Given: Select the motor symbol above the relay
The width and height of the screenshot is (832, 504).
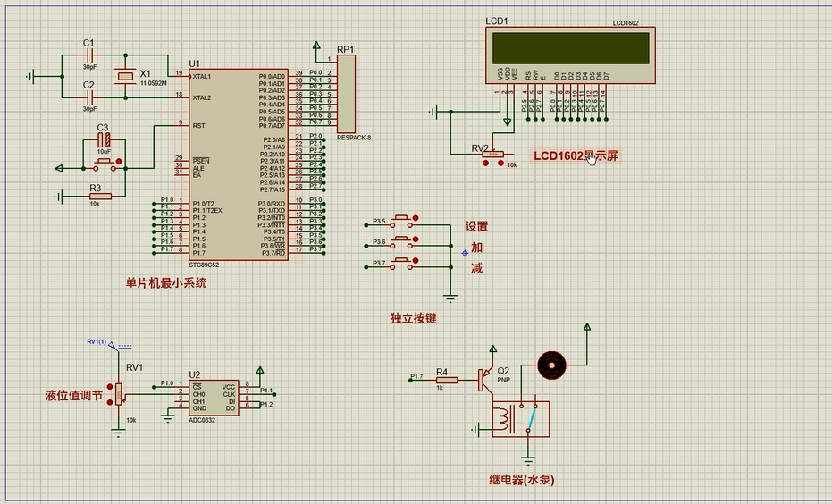Looking at the screenshot, I should point(551,363).
